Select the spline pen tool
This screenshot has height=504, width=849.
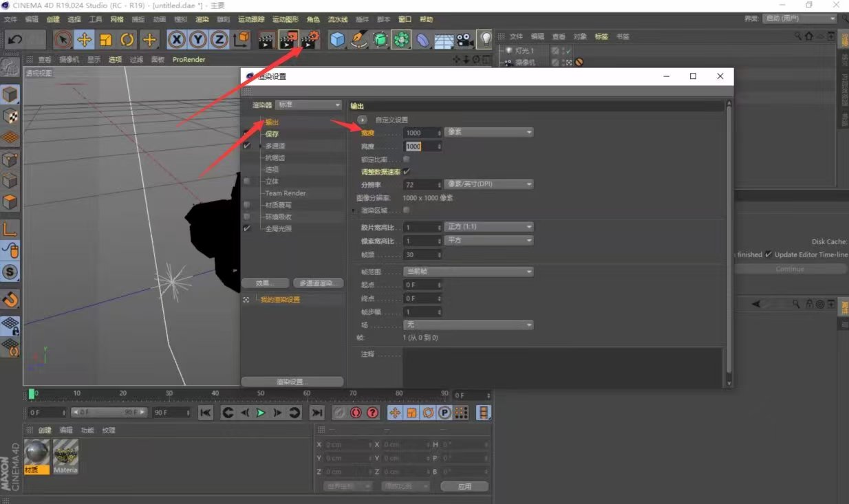[358, 40]
